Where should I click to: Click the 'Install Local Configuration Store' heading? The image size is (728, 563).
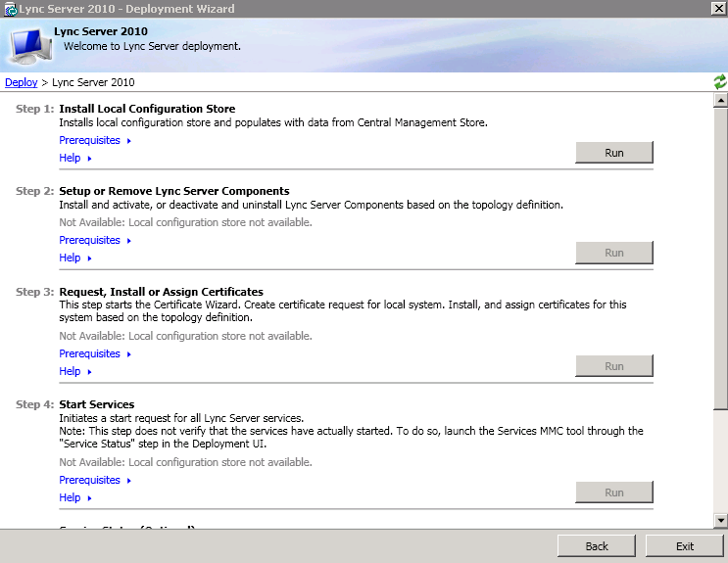147,109
